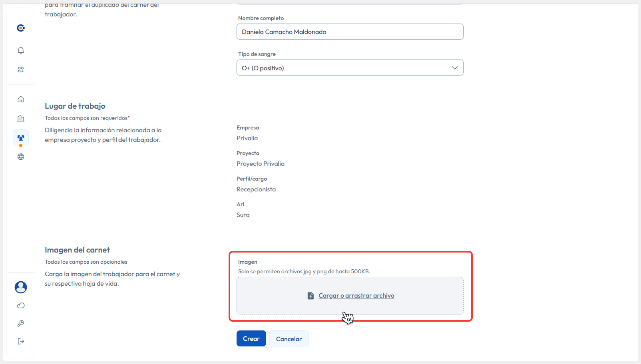Open the apps grid icon

21,70
